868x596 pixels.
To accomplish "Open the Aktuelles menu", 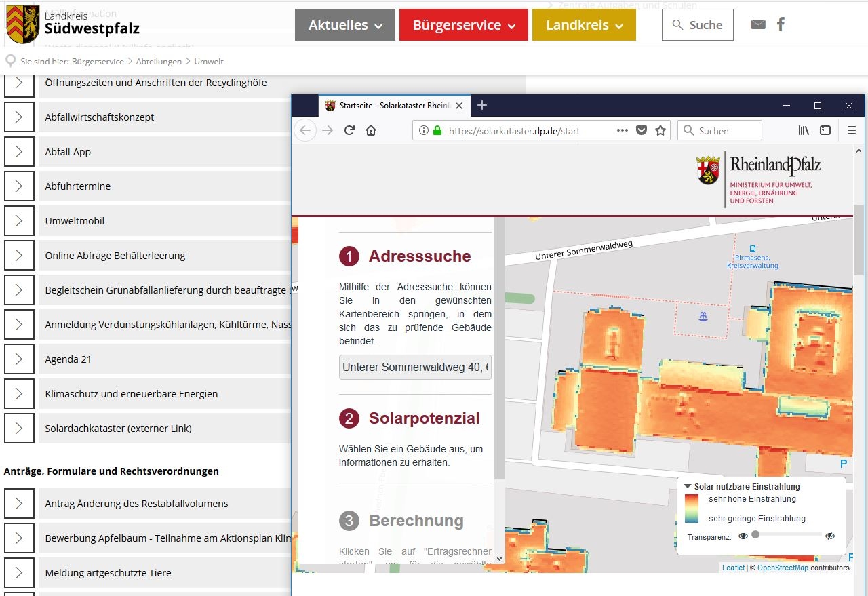I will coord(344,25).
